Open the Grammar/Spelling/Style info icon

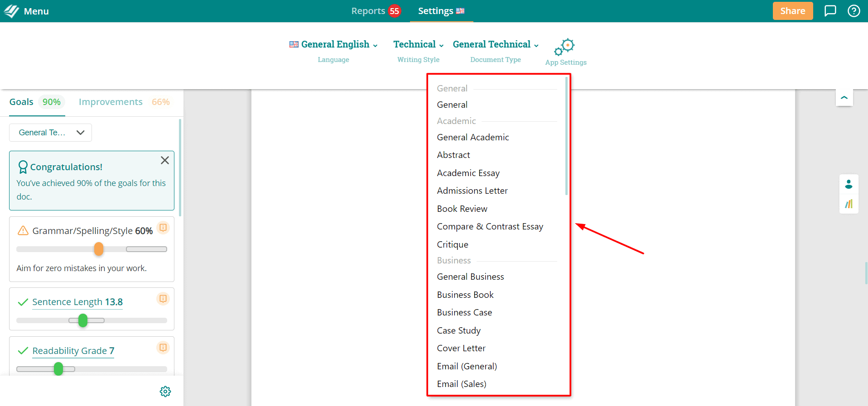click(163, 227)
